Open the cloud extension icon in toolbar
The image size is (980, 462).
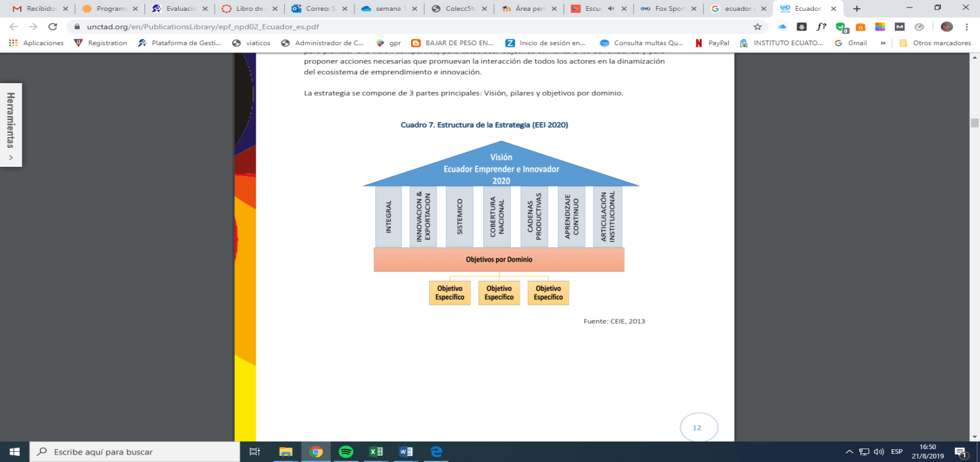782,27
